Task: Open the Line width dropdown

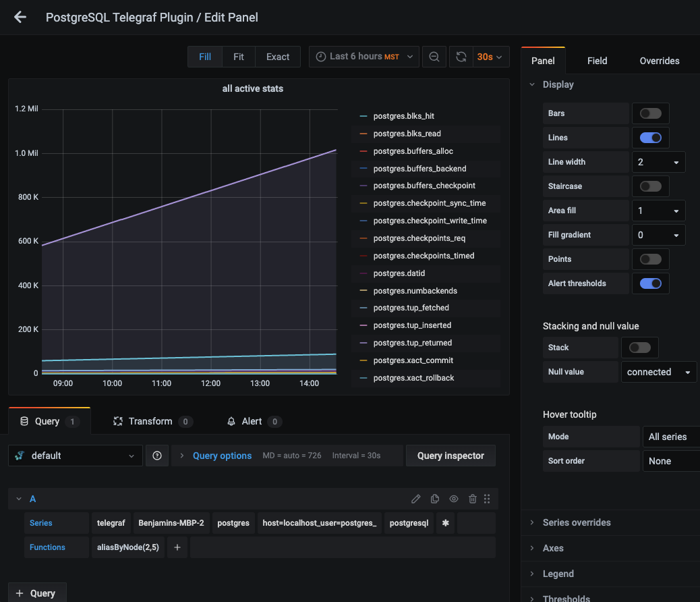Action: (x=658, y=162)
